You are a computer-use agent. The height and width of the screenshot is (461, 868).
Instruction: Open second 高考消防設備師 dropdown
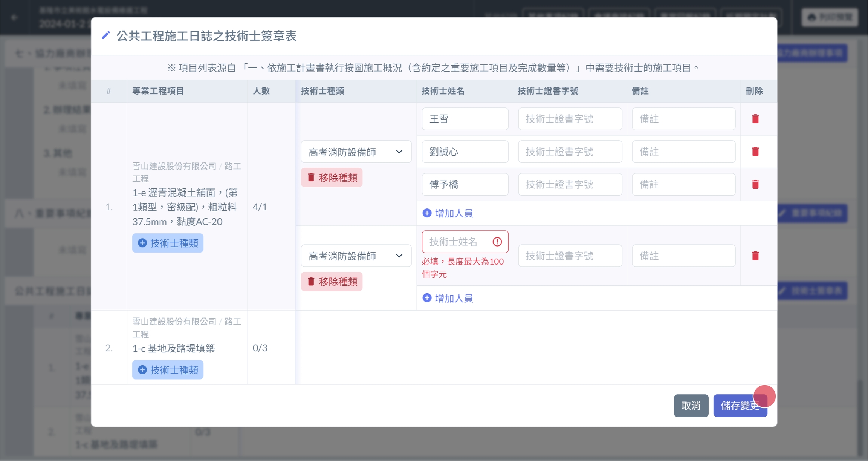click(x=356, y=256)
